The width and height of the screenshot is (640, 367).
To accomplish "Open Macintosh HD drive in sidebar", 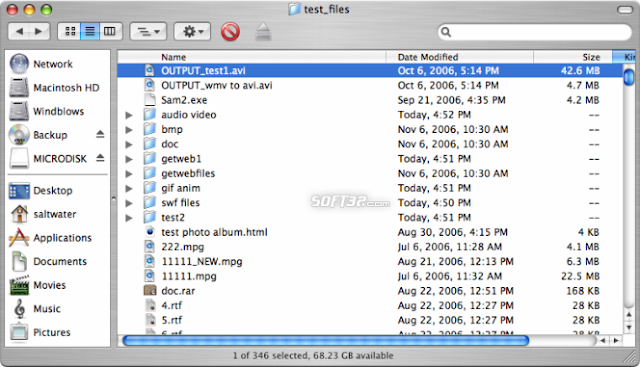I will pyautogui.click(x=54, y=88).
